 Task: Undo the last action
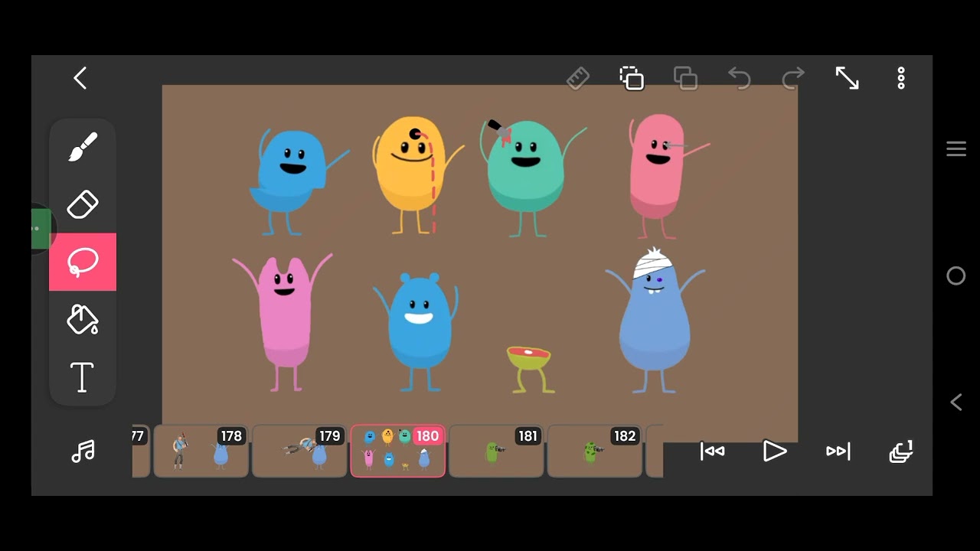click(x=739, y=78)
